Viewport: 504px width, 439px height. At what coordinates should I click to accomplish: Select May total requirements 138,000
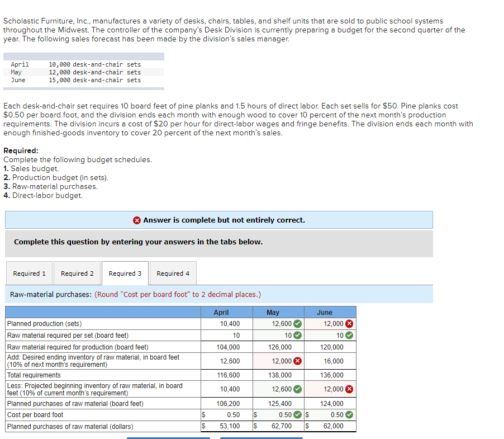pos(280,375)
